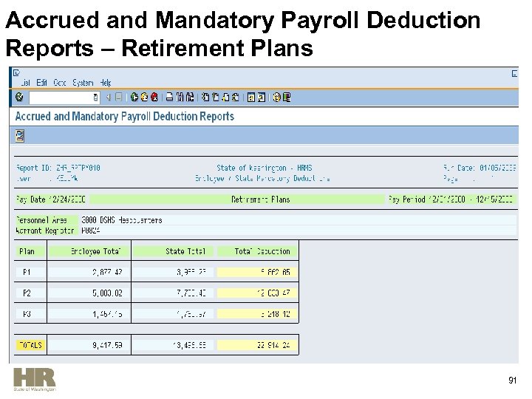Click the red Cancel icon
532x399 pixels.
[154, 98]
